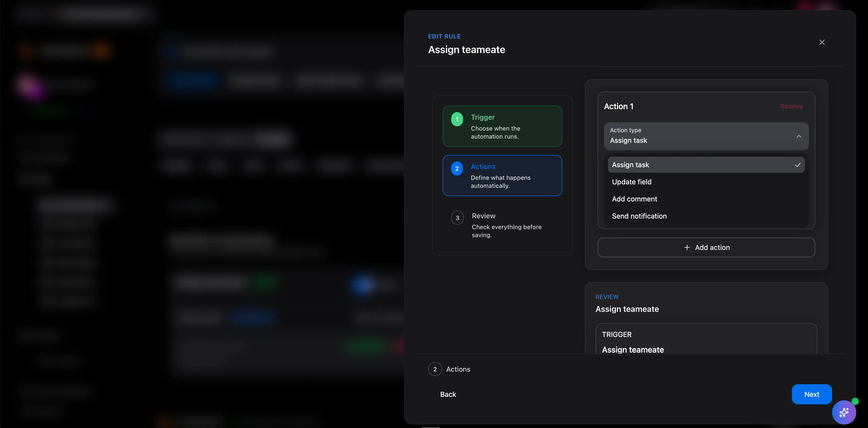Remove Action 1
868x428 pixels.
click(791, 106)
